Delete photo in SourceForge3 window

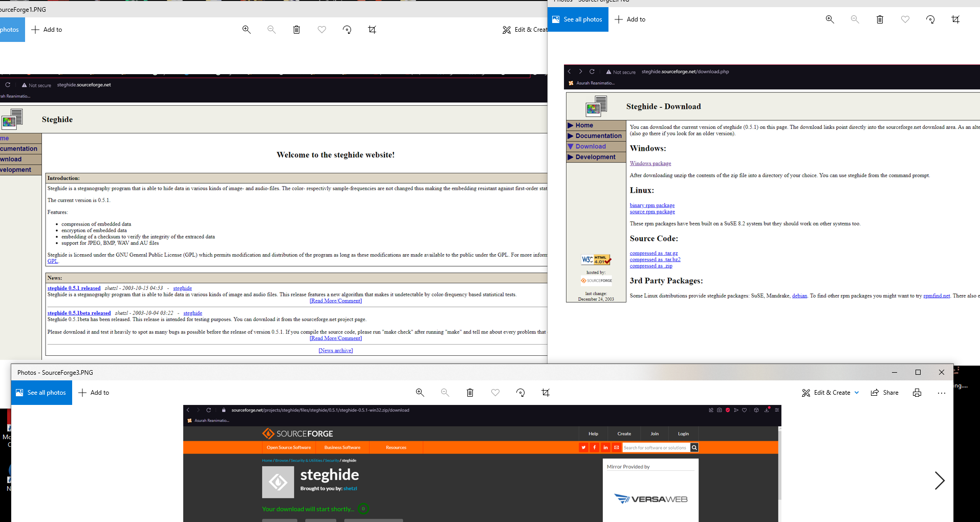coord(470,393)
